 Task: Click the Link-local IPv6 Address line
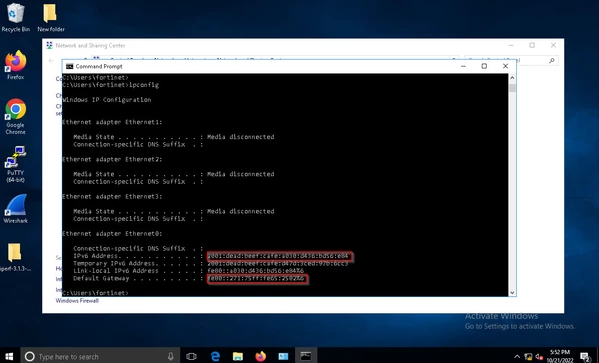tap(188, 271)
